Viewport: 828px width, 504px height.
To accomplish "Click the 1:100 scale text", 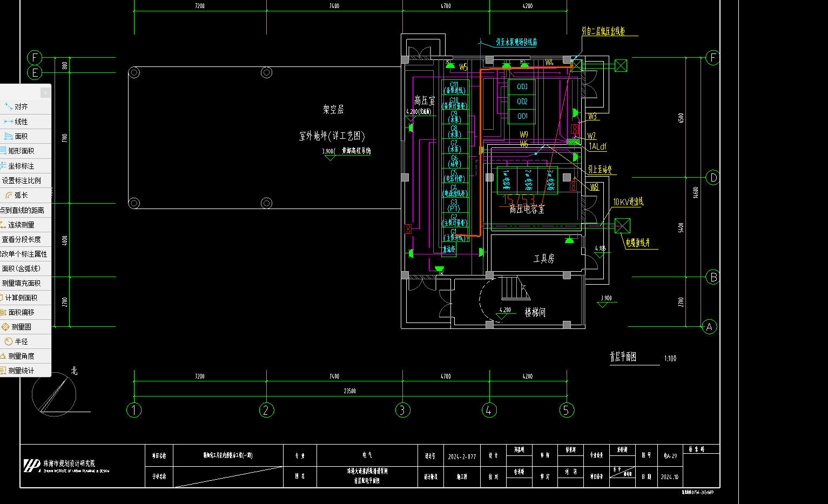I will [x=670, y=358].
